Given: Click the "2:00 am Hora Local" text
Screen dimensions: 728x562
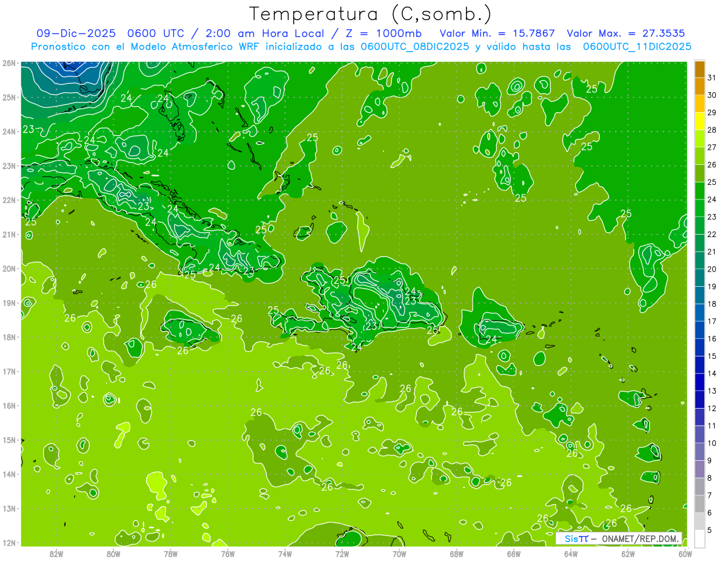Looking at the screenshot, I should click(265, 33).
